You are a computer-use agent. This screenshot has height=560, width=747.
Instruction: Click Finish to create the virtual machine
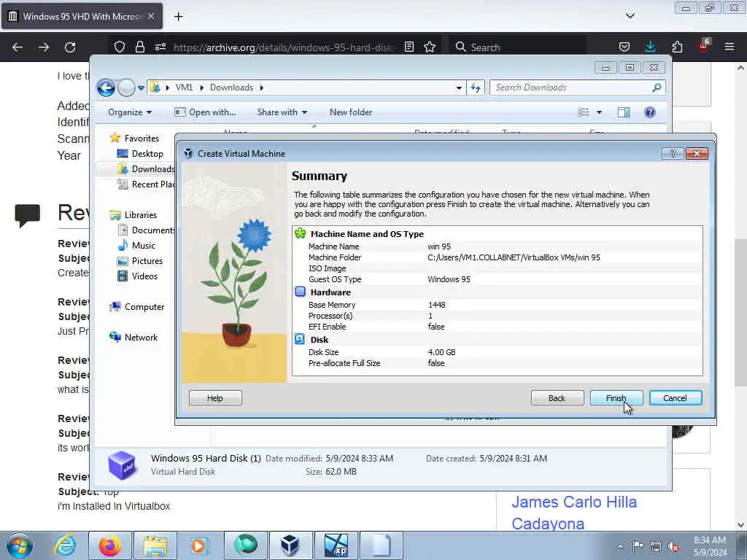tap(616, 397)
